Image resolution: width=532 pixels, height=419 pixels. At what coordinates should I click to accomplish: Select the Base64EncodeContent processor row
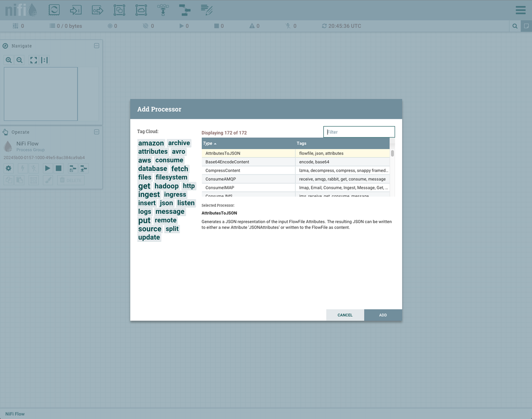(x=296, y=162)
